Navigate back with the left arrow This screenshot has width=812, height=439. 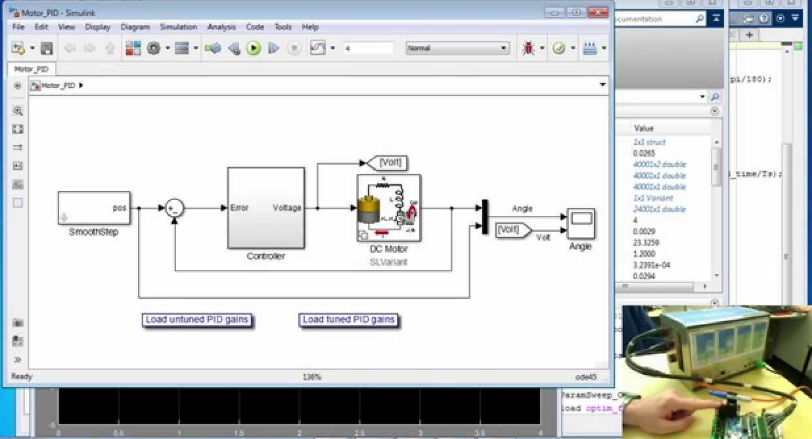[x=70, y=48]
